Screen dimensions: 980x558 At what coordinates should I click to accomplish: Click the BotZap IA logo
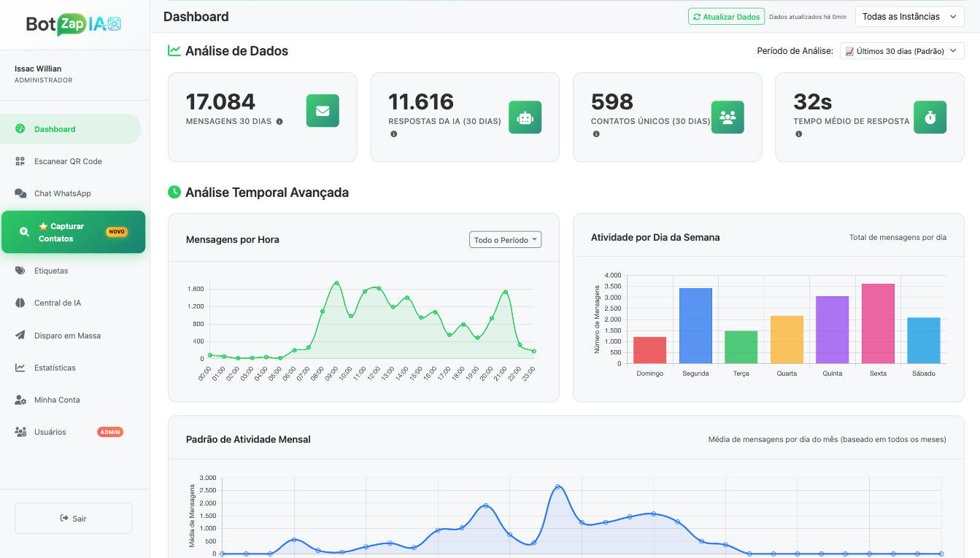click(x=73, y=23)
